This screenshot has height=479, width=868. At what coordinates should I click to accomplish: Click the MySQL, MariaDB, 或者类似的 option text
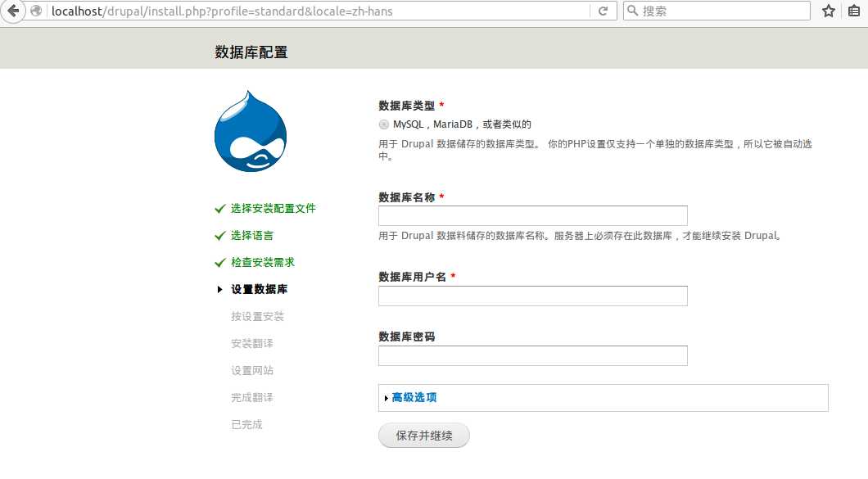(x=462, y=124)
